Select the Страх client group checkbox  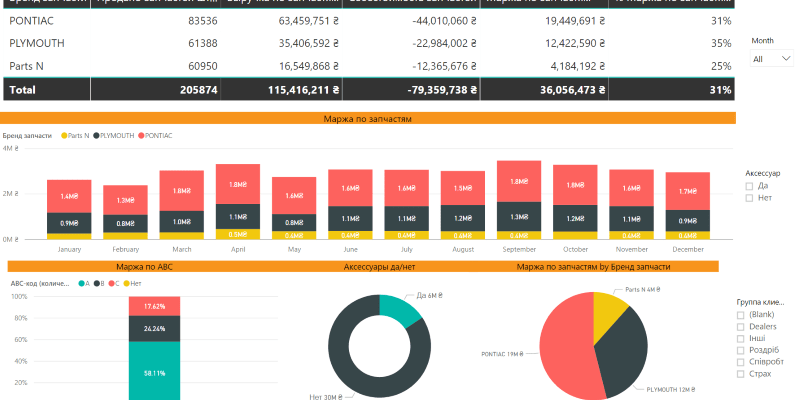pos(740,374)
